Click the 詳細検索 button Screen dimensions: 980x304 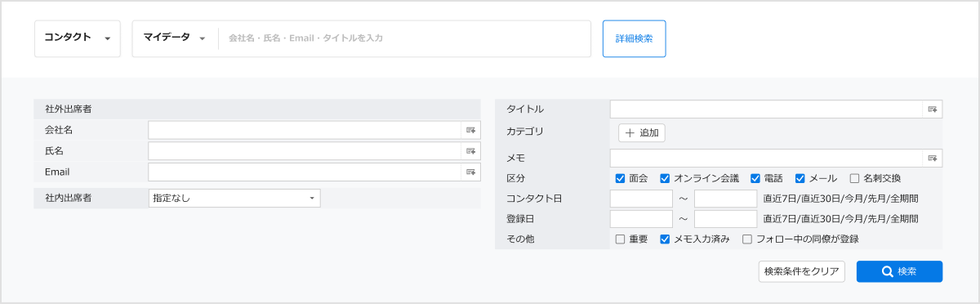(635, 38)
